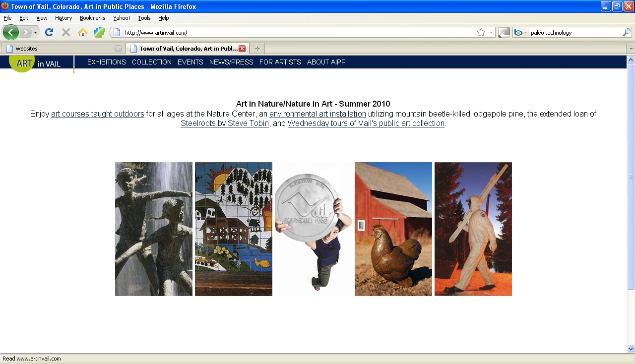
Task: Close the Websites tab
Action: click(x=118, y=49)
